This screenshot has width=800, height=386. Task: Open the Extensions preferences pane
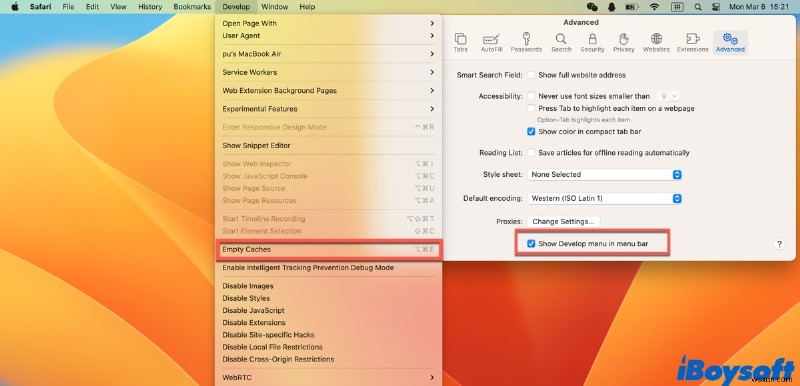coord(692,43)
